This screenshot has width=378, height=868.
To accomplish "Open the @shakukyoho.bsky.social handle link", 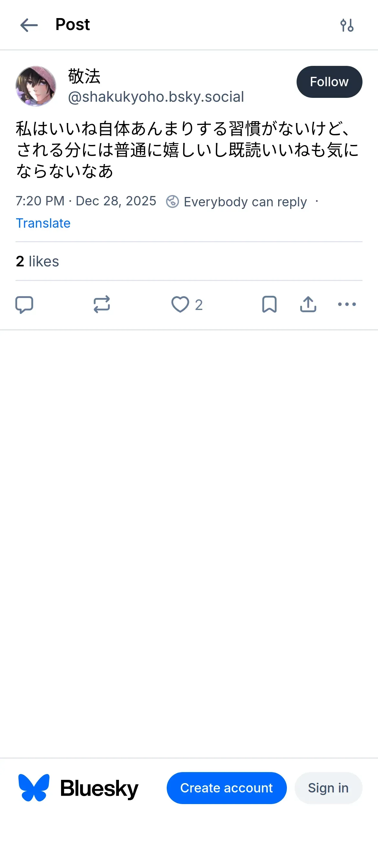I will pos(156,97).
